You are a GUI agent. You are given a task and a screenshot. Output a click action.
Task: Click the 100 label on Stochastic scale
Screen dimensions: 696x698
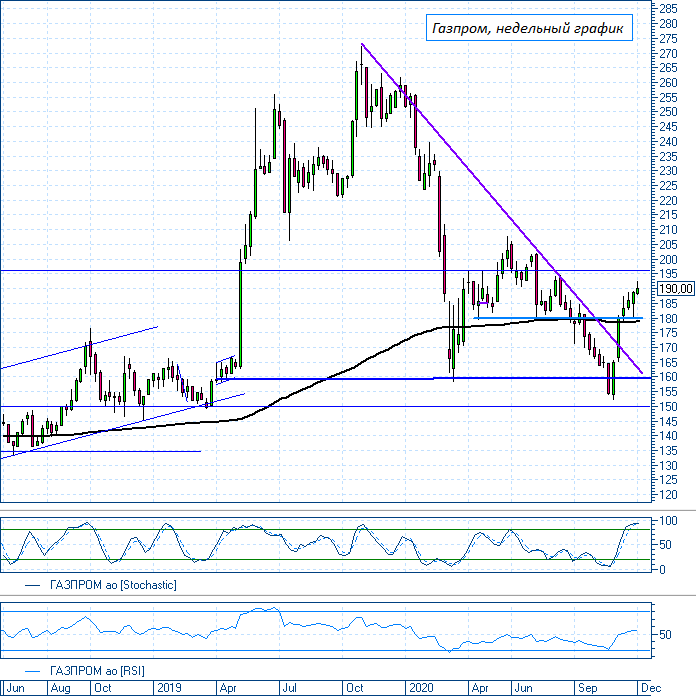668,520
